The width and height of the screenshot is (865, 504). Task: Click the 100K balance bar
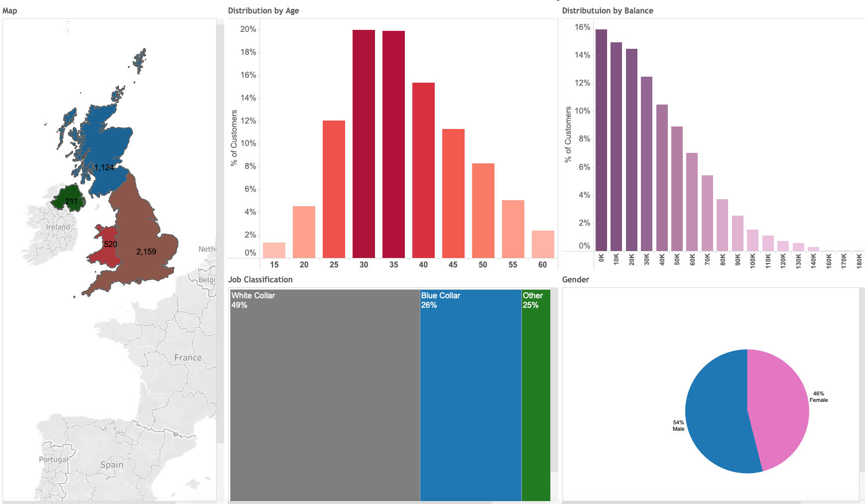[752, 241]
